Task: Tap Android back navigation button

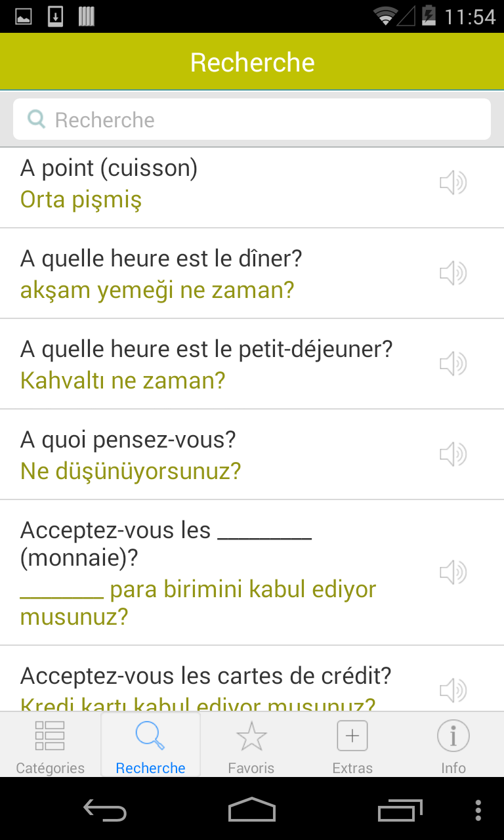Action: click(105, 810)
